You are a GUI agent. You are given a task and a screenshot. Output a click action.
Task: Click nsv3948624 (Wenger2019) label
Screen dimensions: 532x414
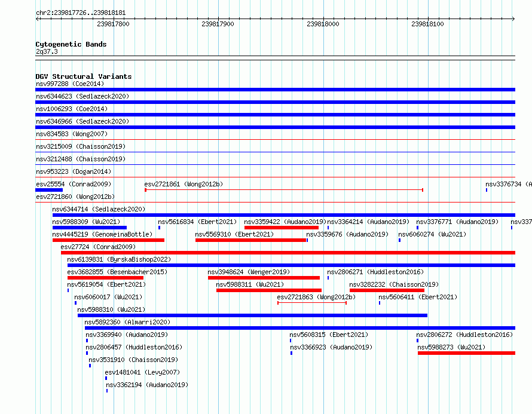(249, 272)
